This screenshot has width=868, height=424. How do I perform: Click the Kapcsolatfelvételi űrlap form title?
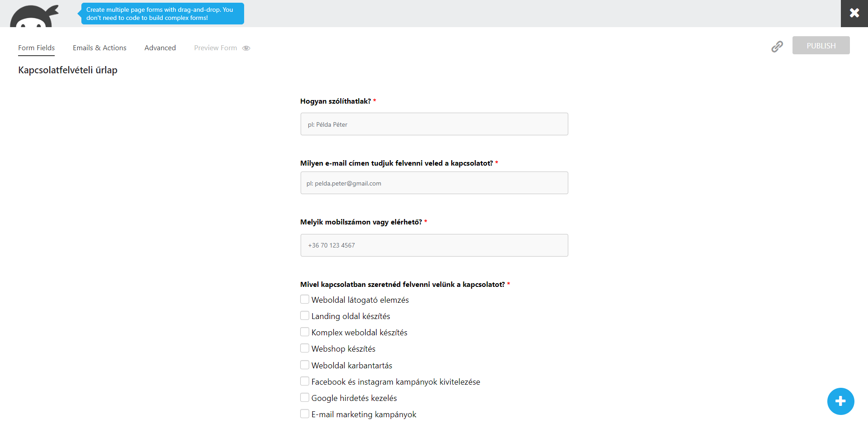67,70
